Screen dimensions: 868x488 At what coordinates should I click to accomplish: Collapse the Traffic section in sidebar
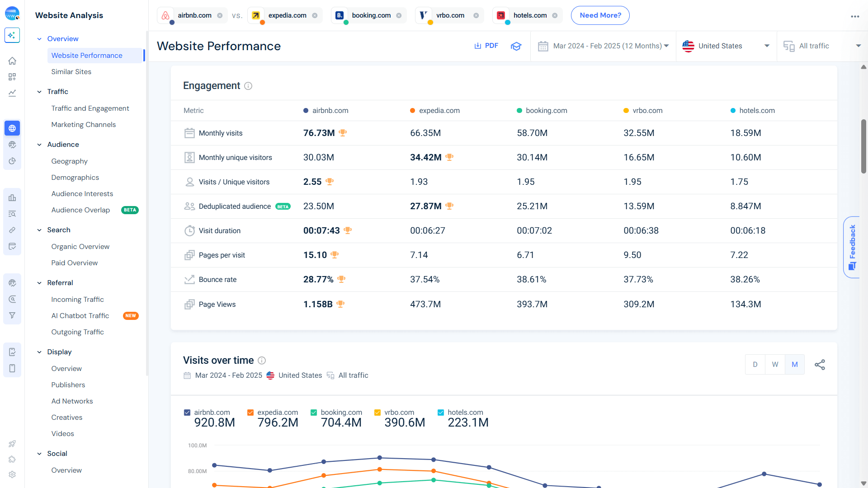[x=40, y=92]
